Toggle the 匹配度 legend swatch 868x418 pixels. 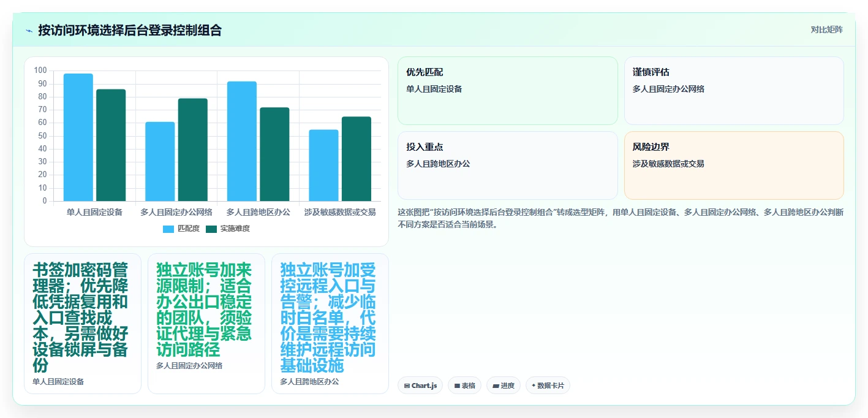click(168, 229)
